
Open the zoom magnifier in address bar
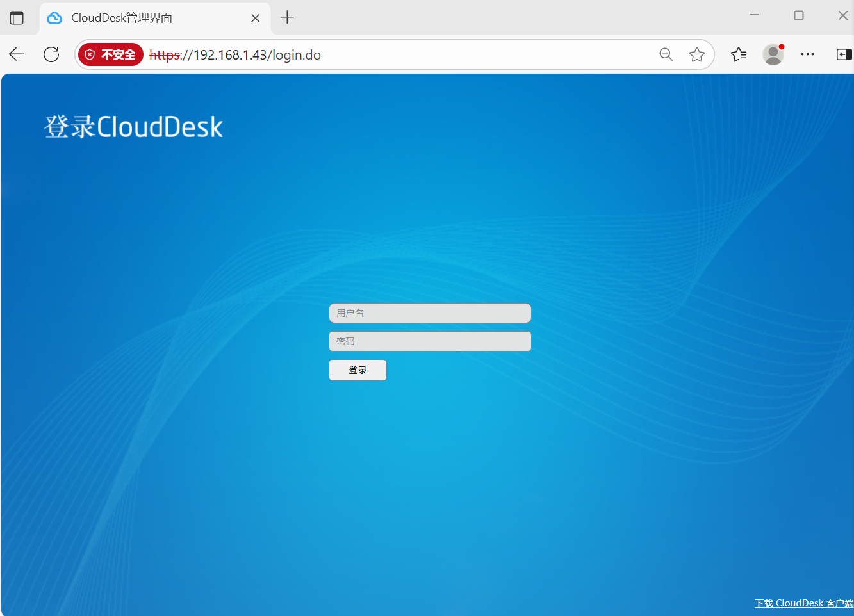pos(666,54)
